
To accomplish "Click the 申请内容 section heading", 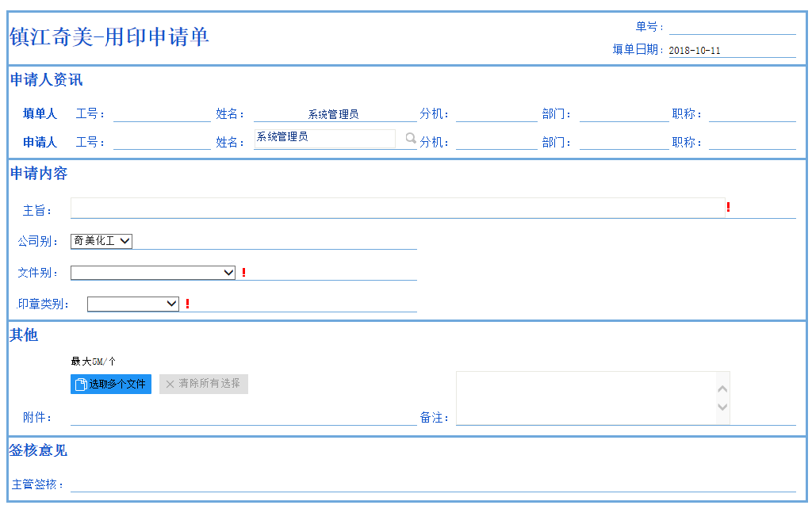I will click(39, 174).
